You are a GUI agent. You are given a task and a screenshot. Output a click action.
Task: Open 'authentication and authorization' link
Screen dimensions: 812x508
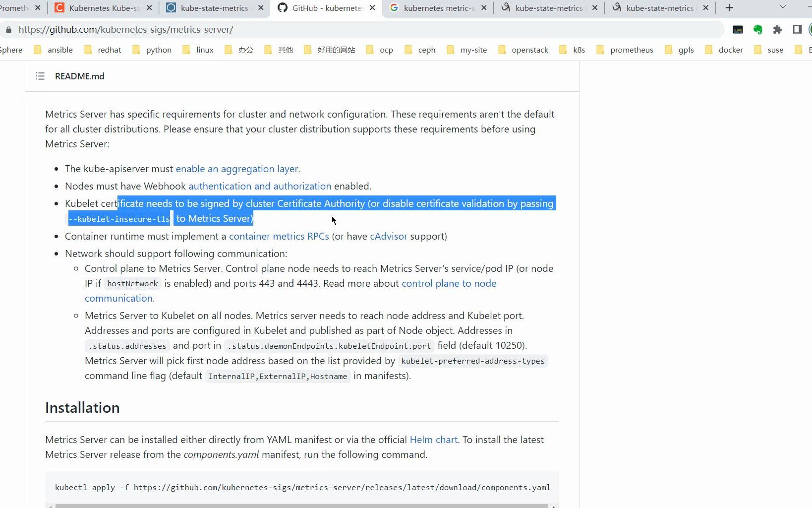260,186
